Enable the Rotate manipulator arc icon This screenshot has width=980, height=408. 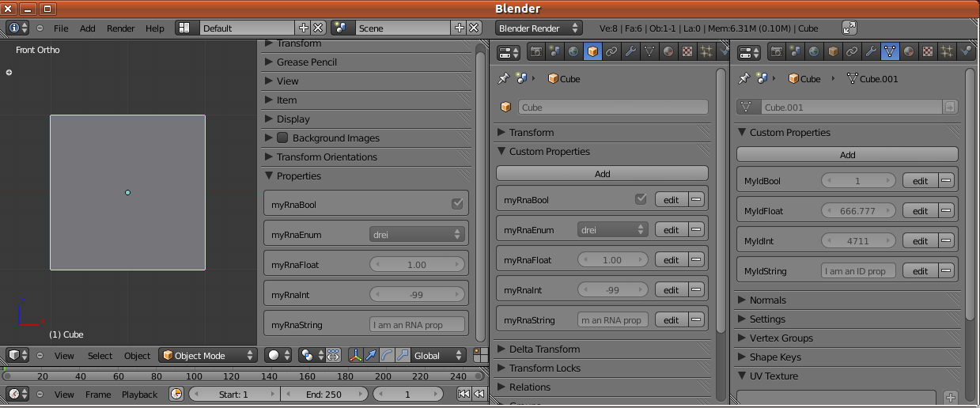pos(387,355)
